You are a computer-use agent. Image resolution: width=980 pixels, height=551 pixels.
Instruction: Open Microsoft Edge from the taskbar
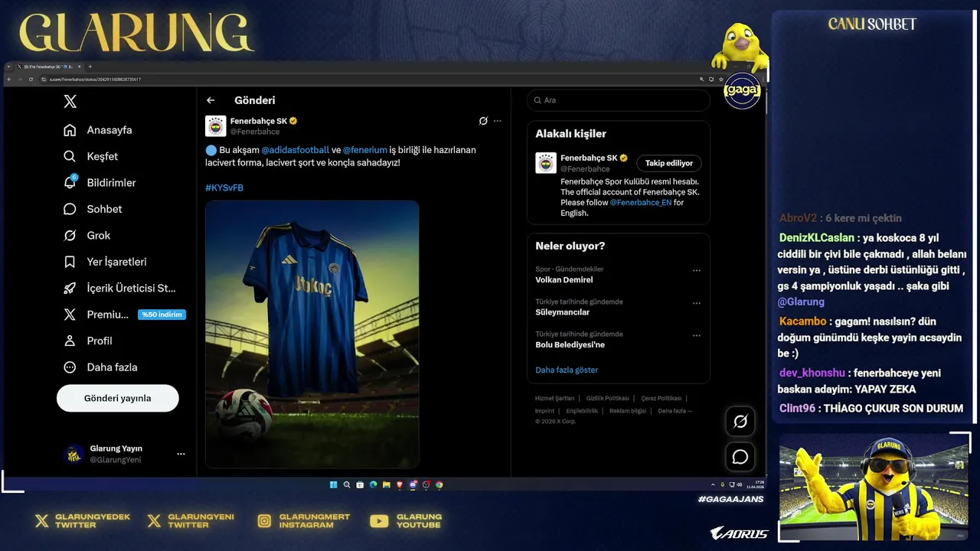[x=373, y=484]
